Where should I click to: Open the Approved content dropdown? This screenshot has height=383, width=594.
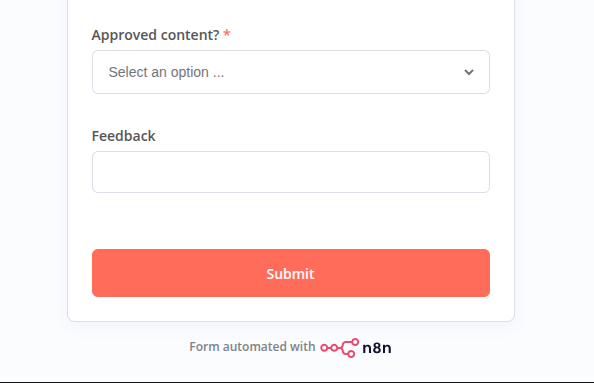coord(291,72)
